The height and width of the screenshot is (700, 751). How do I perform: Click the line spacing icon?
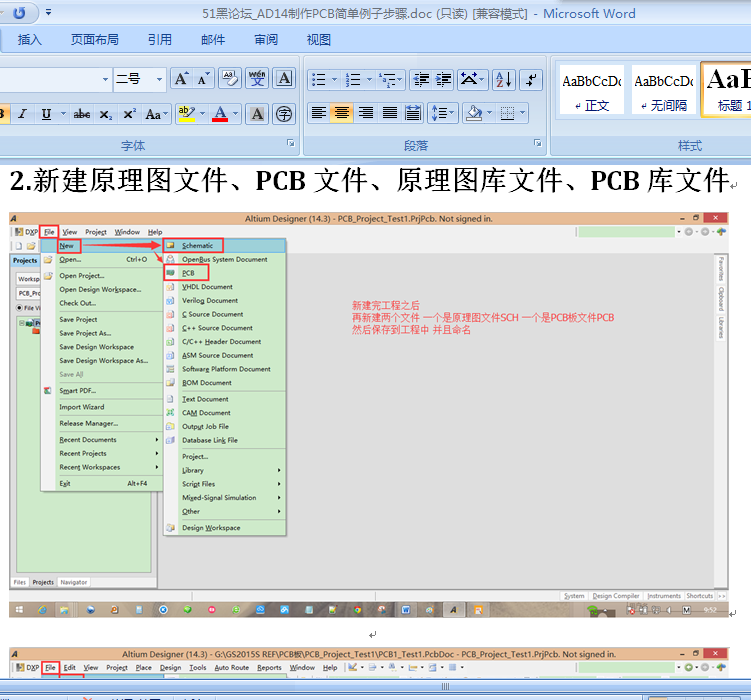point(443,113)
